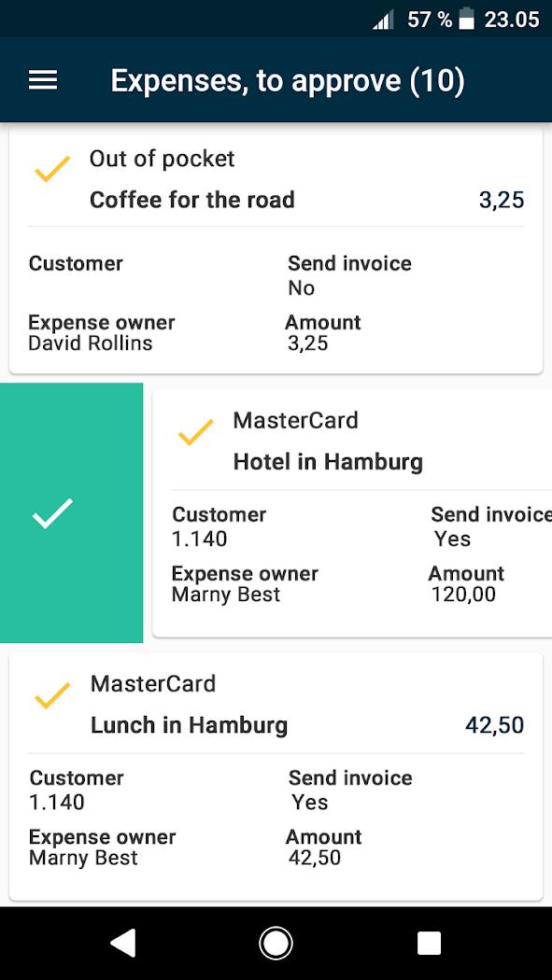
Task: Open the hamburger navigation menu
Action: tap(43, 80)
